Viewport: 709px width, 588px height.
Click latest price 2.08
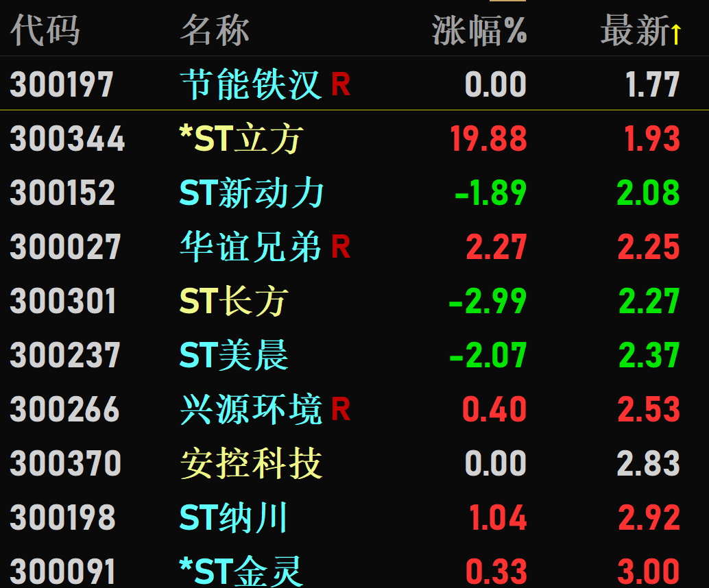(x=649, y=193)
